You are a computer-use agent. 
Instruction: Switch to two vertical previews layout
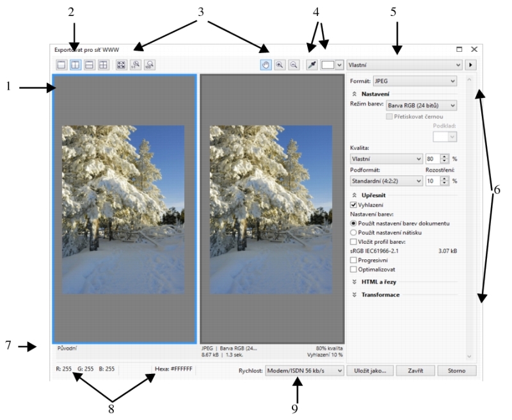(74, 65)
